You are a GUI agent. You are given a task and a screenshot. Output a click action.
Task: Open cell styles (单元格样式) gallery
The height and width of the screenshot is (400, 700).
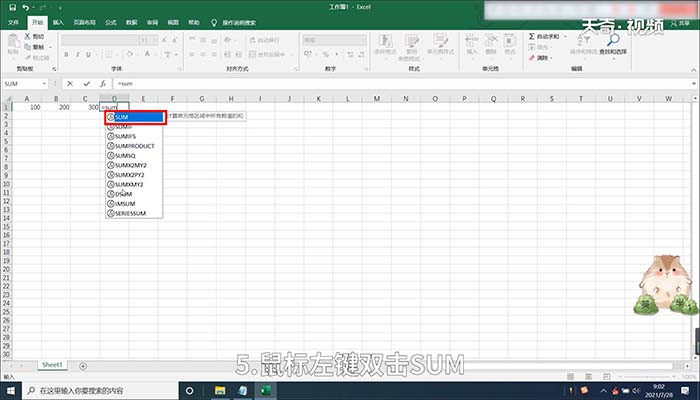[x=440, y=45]
